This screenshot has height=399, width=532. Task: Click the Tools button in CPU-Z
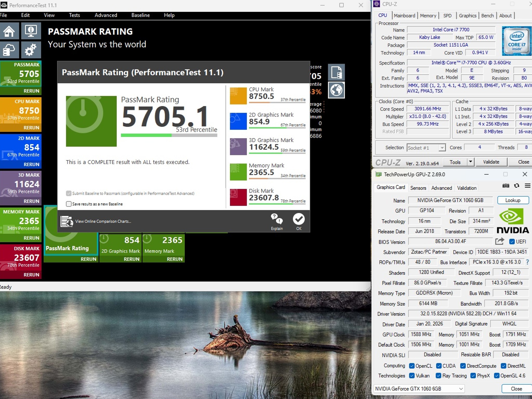(x=455, y=162)
